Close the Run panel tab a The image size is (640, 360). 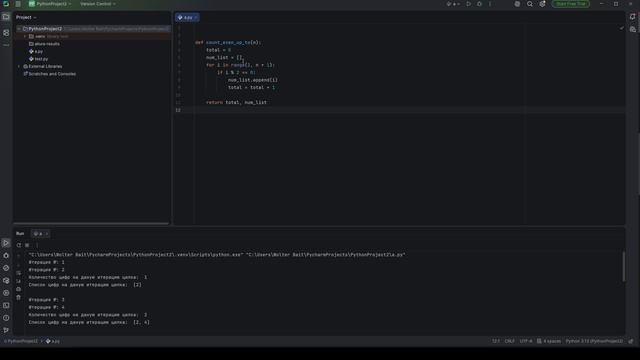(x=47, y=234)
